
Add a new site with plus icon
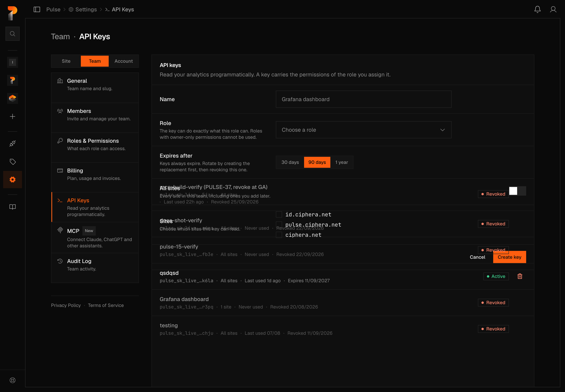coord(13,116)
